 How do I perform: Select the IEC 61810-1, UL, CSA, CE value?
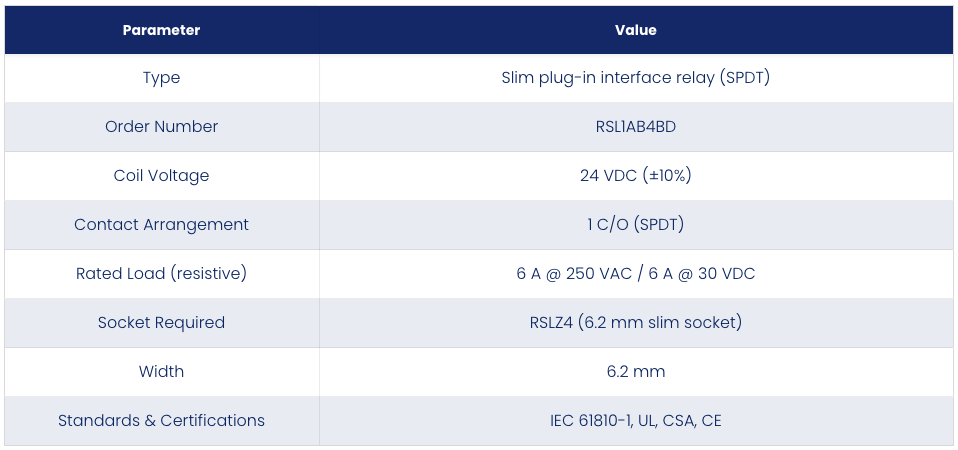pos(635,421)
